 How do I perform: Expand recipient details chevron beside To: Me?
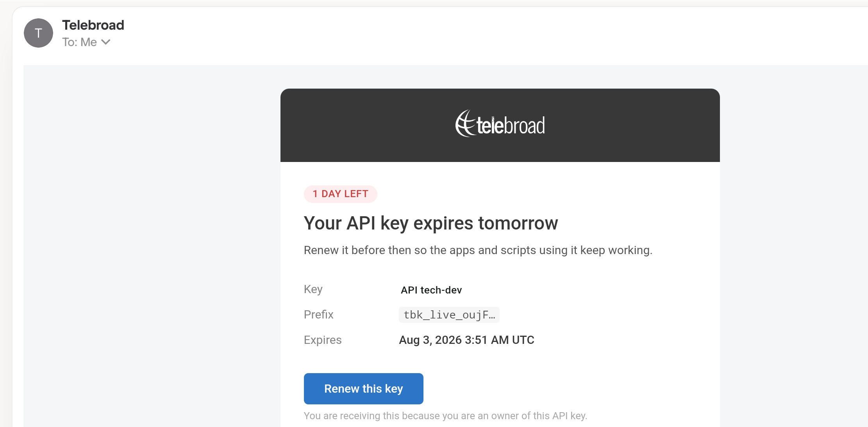pyautogui.click(x=105, y=42)
